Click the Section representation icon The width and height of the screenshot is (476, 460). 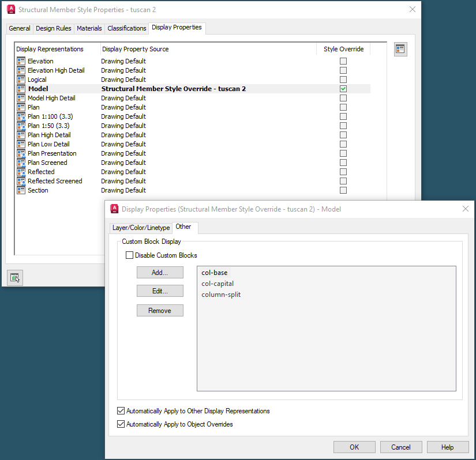point(21,190)
